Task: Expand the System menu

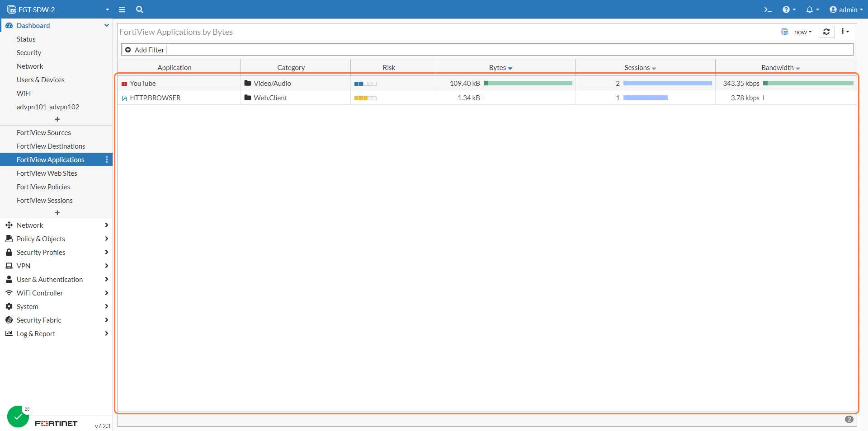Action: [x=57, y=306]
